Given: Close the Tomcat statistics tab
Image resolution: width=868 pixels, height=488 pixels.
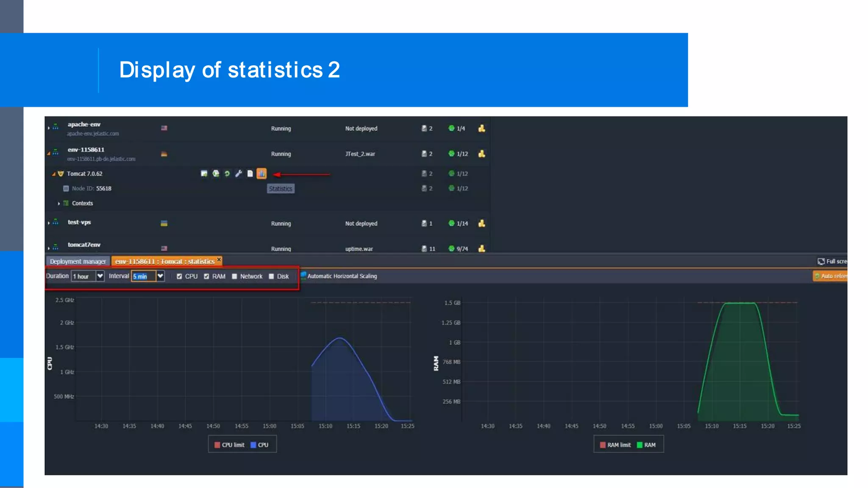Looking at the screenshot, I should (219, 259).
